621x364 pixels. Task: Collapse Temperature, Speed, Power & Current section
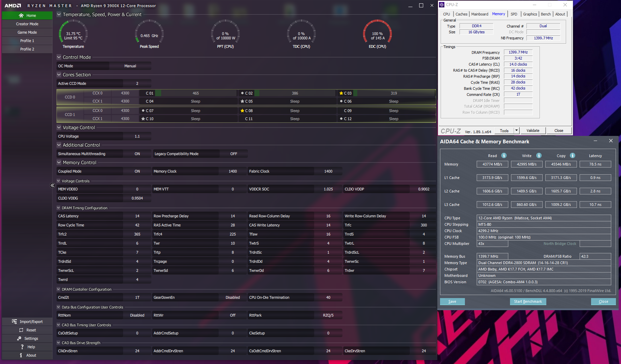point(59,14)
